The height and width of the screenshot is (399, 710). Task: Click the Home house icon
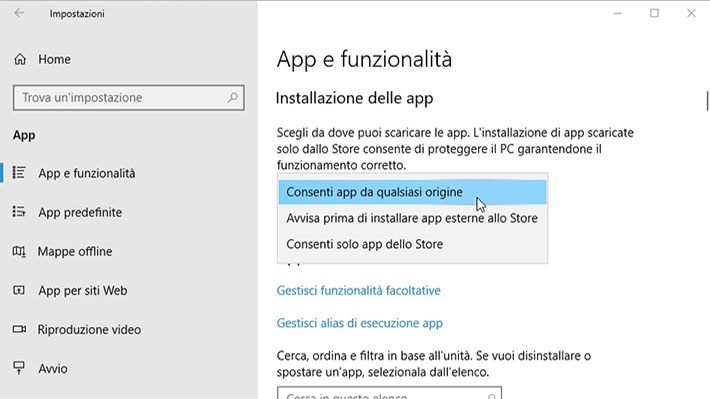(x=20, y=59)
